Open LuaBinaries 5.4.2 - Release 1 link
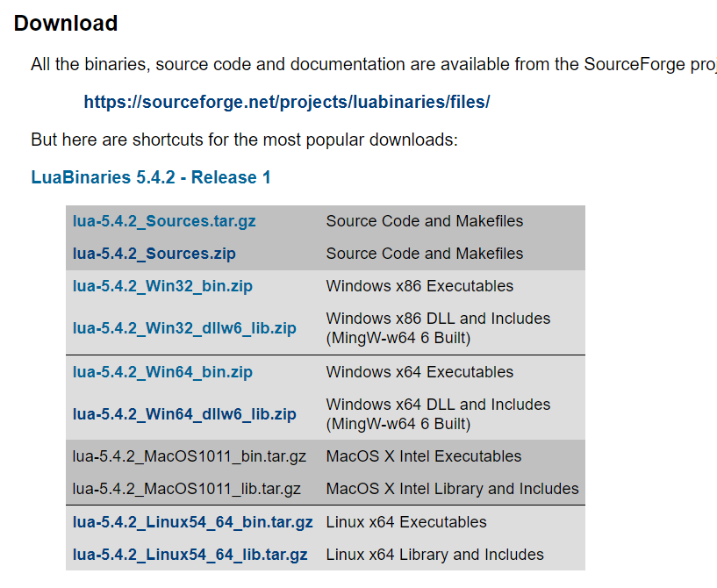The height and width of the screenshot is (588, 717). click(151, 177)
